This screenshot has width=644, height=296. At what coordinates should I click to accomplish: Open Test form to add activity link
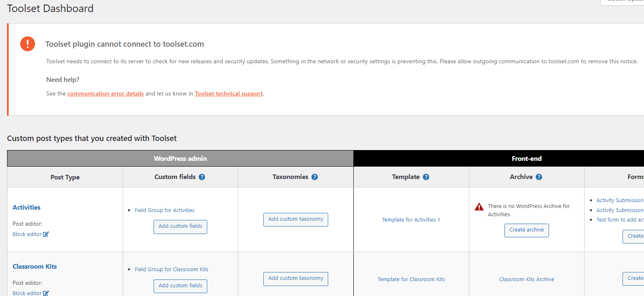point(620,220)
